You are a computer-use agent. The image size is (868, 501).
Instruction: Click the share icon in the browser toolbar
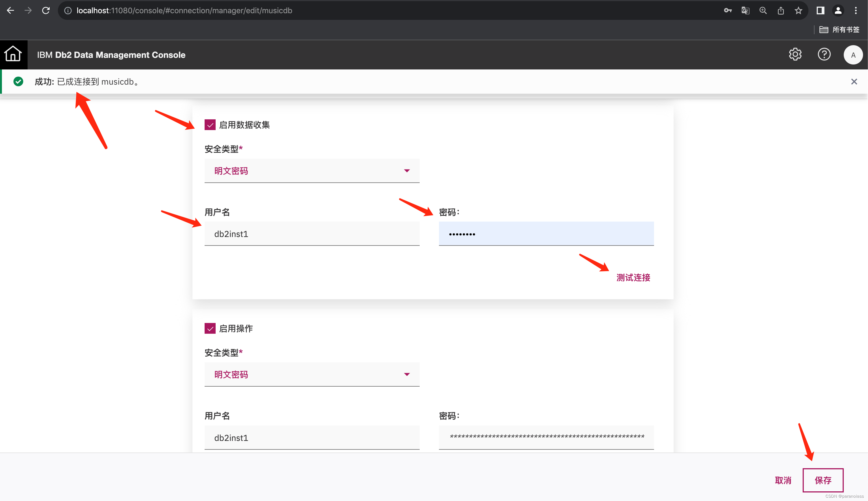[x=781, y=10]
